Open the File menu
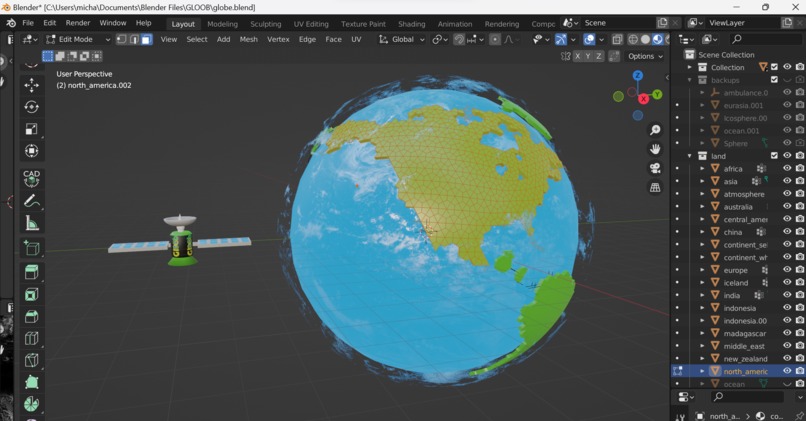806x421 pixels. point(28,23)
